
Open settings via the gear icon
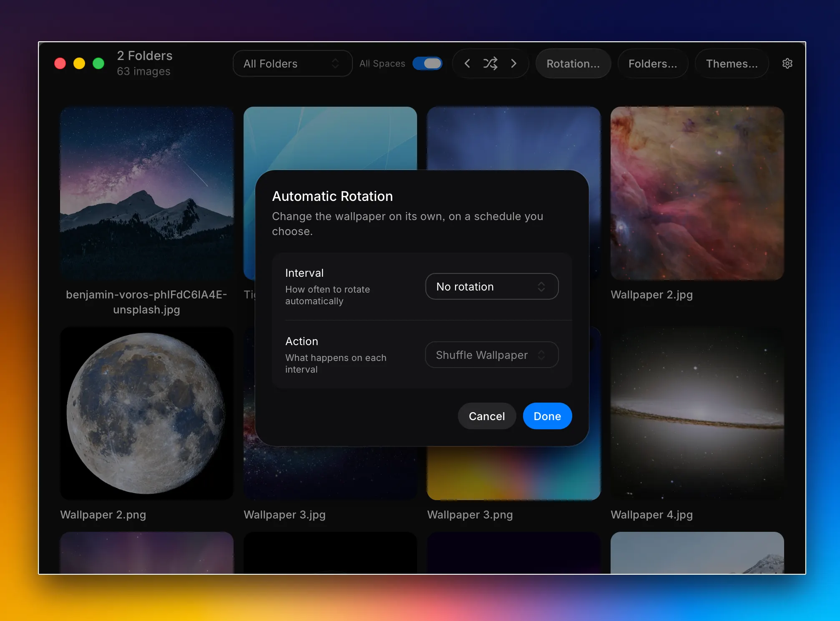point(787,63)
